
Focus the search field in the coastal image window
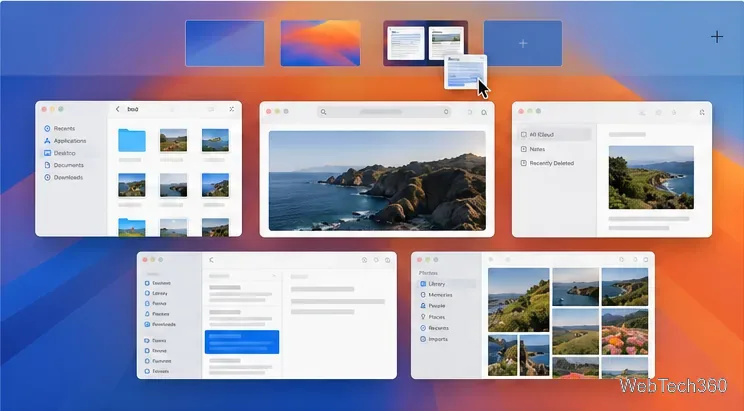coord(384,112)
